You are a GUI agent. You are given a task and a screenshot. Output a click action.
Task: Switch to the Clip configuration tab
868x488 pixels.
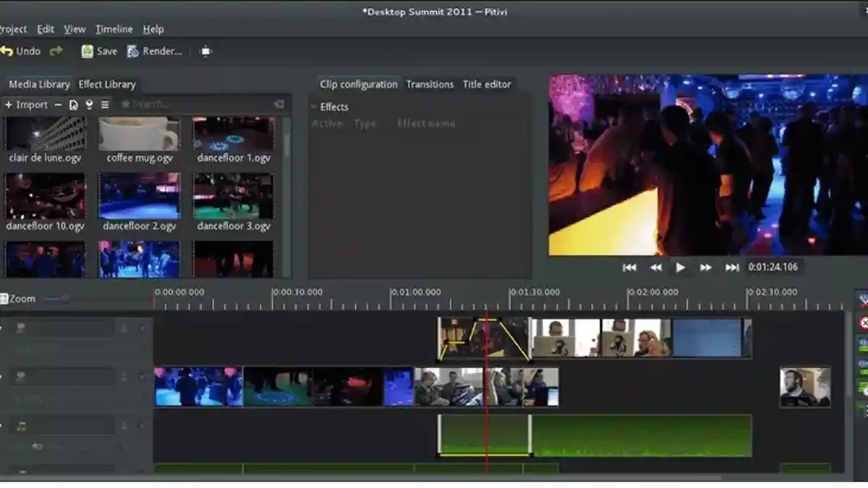pyautogui.click(x=359, y=85)
